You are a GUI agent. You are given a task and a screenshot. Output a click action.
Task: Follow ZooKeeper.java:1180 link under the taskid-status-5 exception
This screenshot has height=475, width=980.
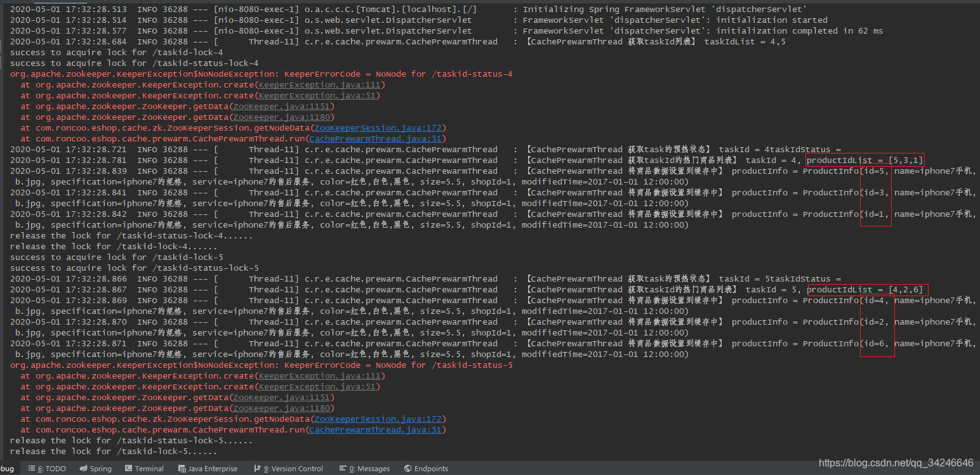[x=281, y=408]
